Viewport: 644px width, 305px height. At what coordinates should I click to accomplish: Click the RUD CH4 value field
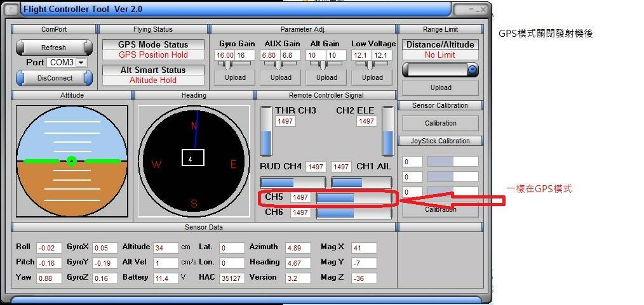tap(316, 167)
